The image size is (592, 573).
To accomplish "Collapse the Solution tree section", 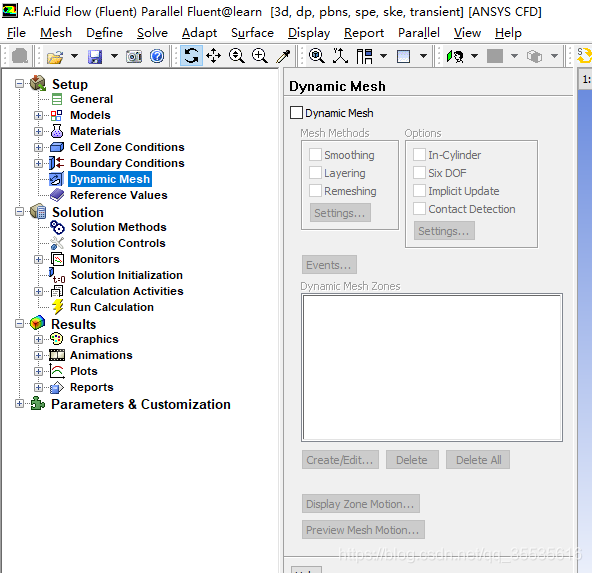I will click(19, 211).
